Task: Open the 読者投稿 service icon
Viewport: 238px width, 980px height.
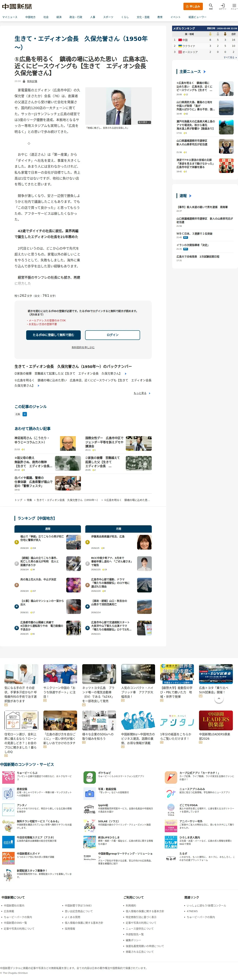Action: point(8,793)
